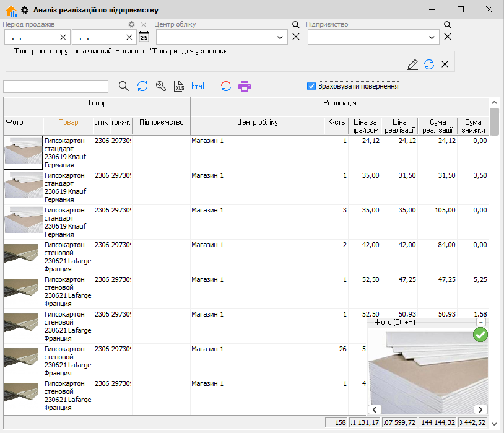Open the calendar date picker
Screen dimensions: 504x433
[144, 37]
